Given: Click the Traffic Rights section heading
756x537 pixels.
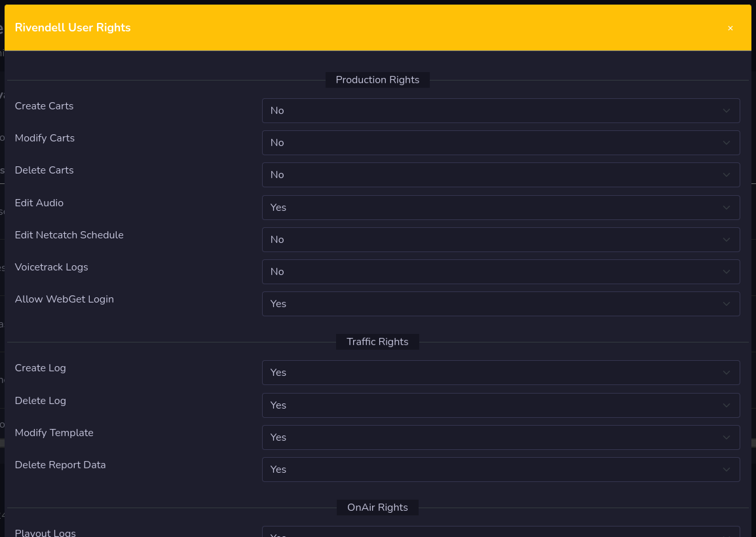Looking at the screenshot, I should coord(377,342).
